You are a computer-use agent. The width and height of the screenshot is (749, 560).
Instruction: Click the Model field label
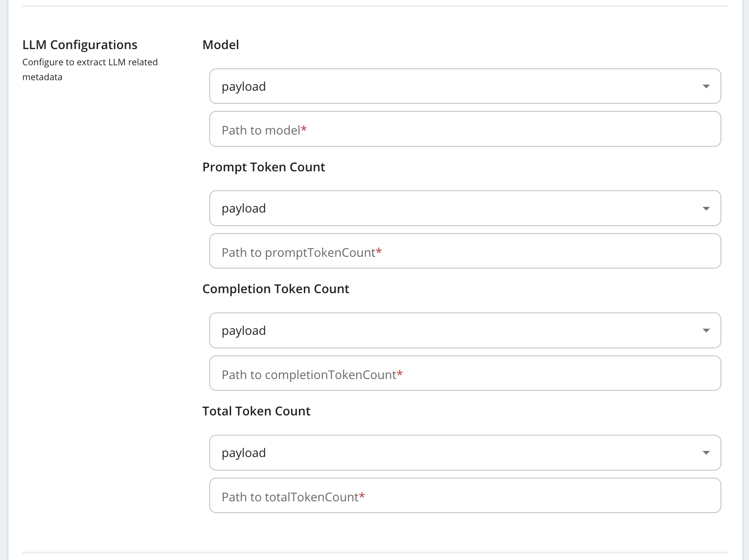click(221, 45)
